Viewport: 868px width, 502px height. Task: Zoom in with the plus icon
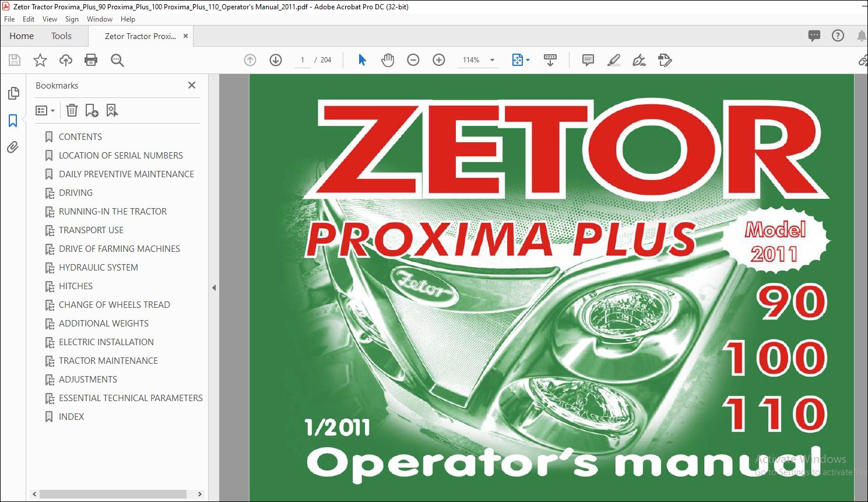coord(439,60)
